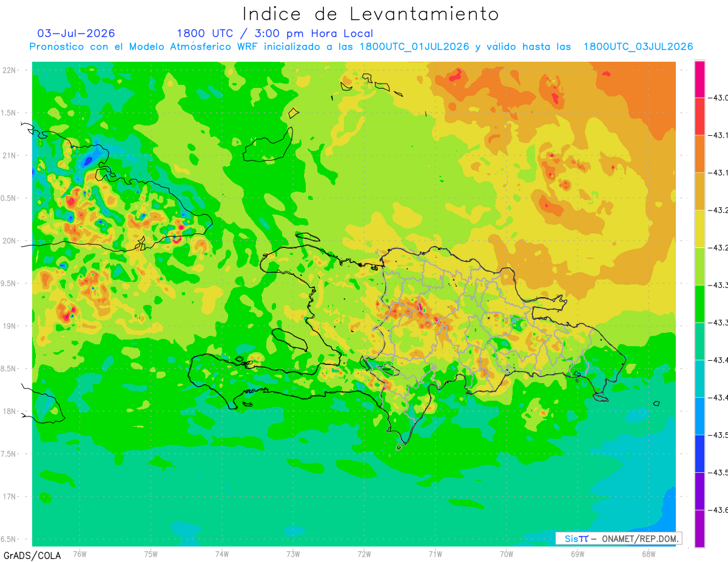Click the 'ONAMET/REP.DOM.' credit box
Screen dimensions: 728x562
click(x=618, y=538)
